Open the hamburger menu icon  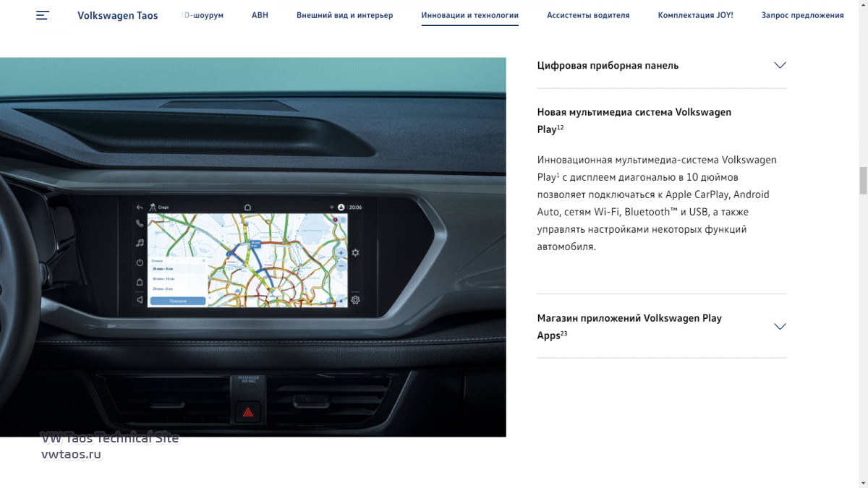(43, 15)
